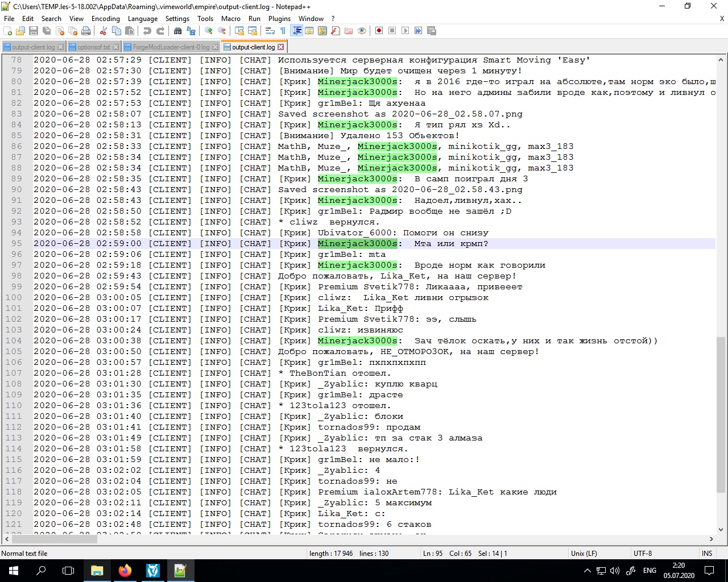Click the Print toolbar icon
Screen dimensions: 728x582
[x=86, y=31]
